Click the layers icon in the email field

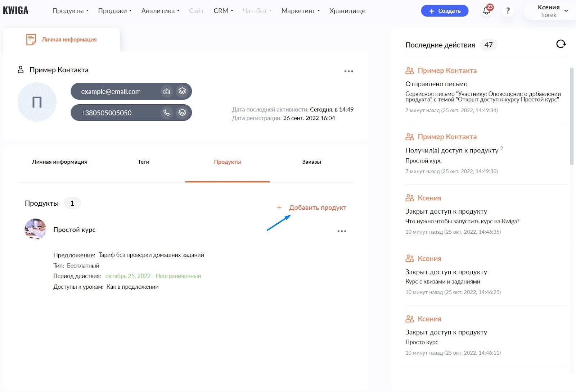coord(182,91)
